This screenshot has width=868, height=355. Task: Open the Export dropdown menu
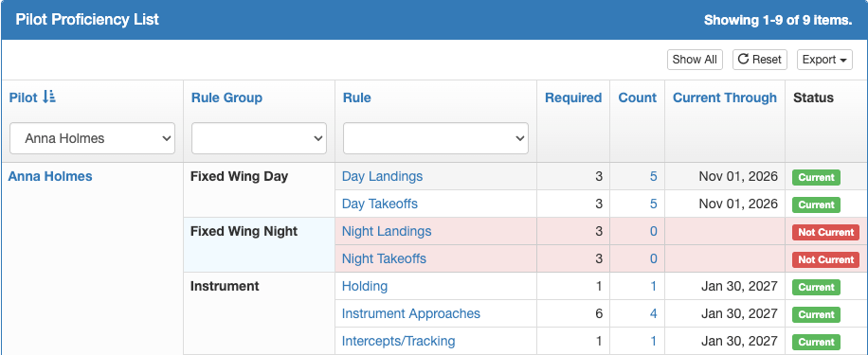(824, 60)
